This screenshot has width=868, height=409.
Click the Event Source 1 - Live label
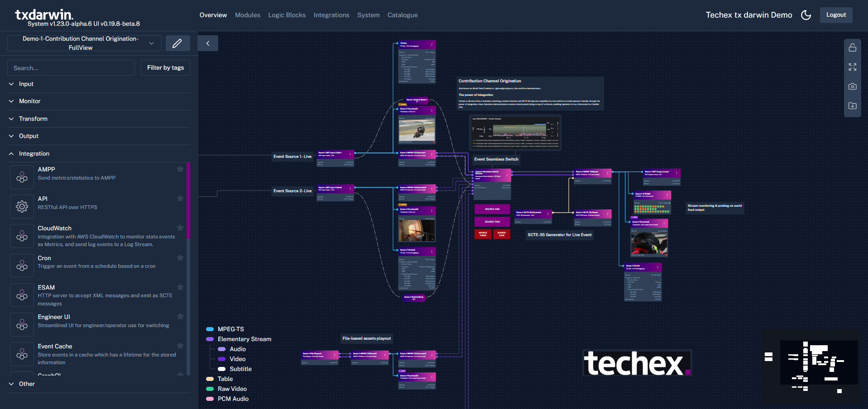293,157
